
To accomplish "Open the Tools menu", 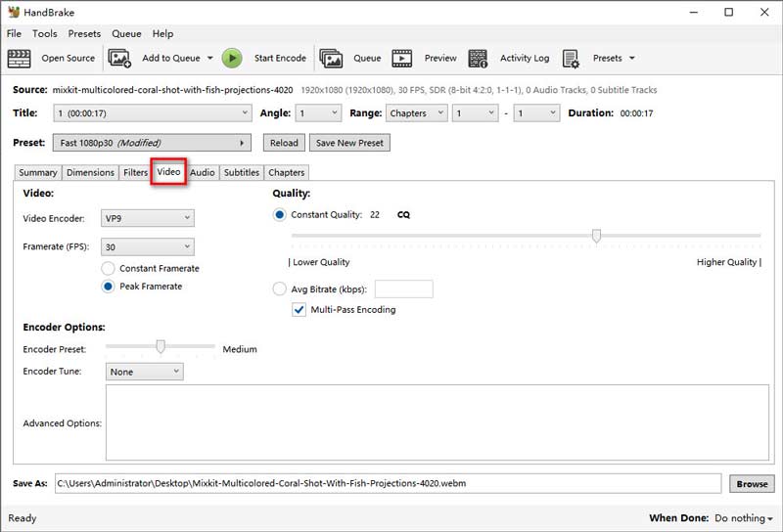I will 44,33.
